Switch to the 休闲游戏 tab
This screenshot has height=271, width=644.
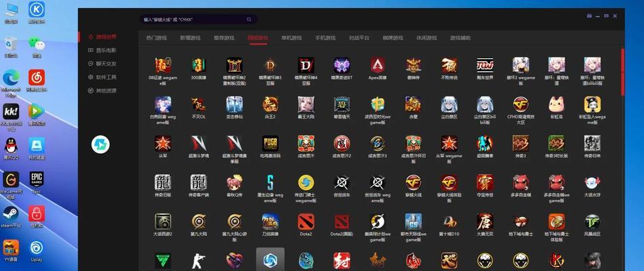[x=426, y=38]
